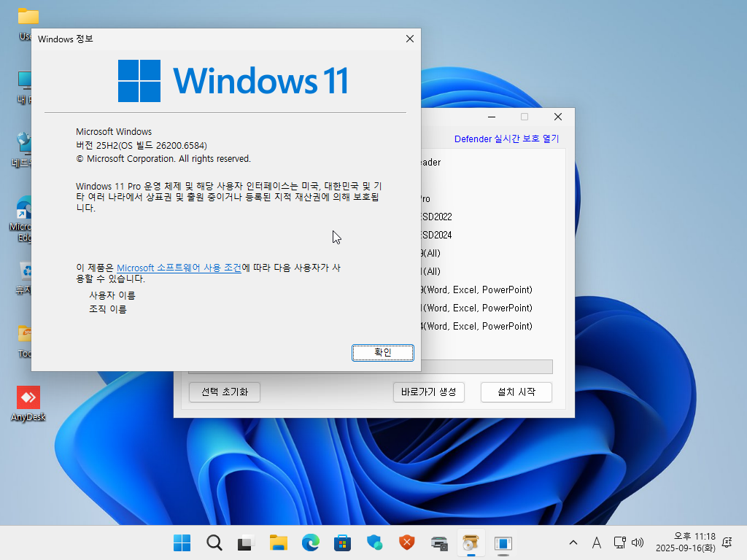This screenshot has width=747, height=560.
Task: Click the last (Word, Excel, PowerPoint) entry
Action: point(477,326)
